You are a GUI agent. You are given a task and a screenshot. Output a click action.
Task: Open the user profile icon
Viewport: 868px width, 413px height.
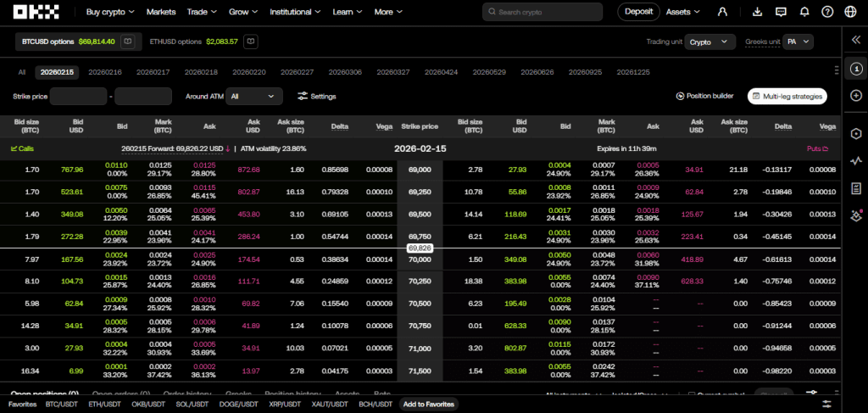pos(722,12)
